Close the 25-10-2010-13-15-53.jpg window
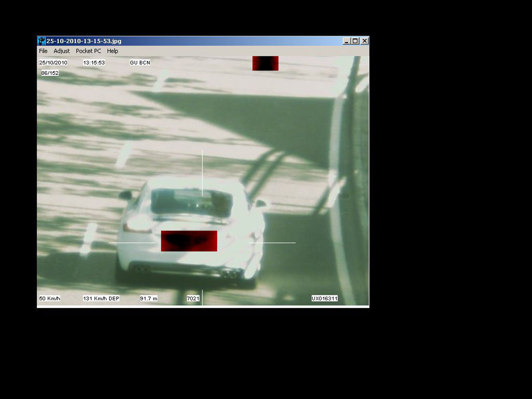This screenshot has width=532, height=399. tap(364, 41)
